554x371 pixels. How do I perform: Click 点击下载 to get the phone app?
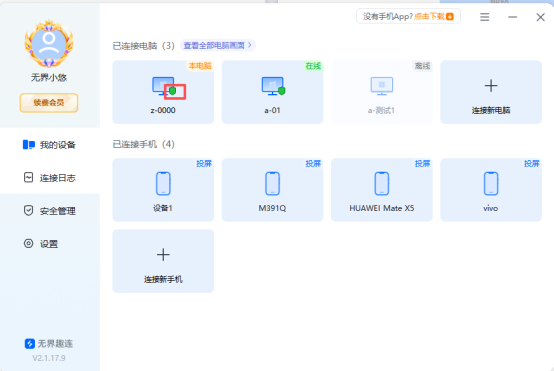[429, 17]
